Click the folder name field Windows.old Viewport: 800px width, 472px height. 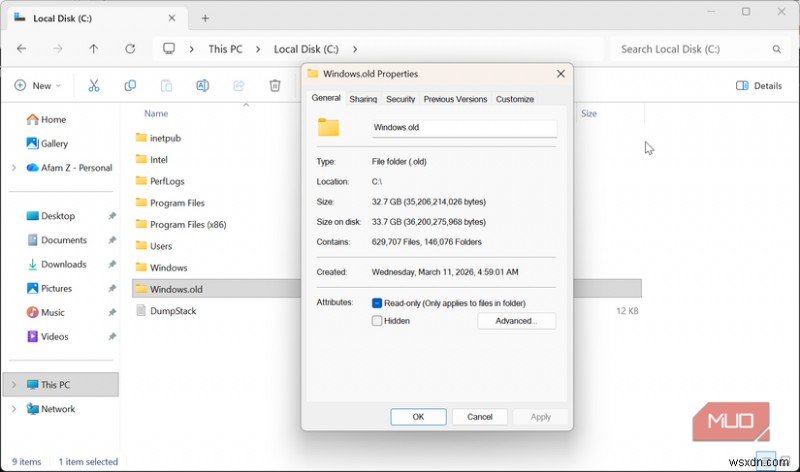[464, 128]
